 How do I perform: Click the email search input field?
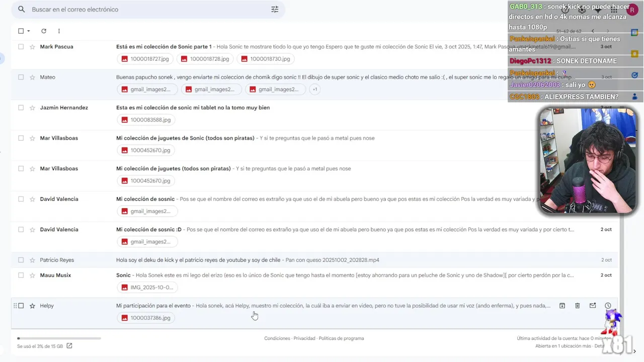(x=146, y=10)
